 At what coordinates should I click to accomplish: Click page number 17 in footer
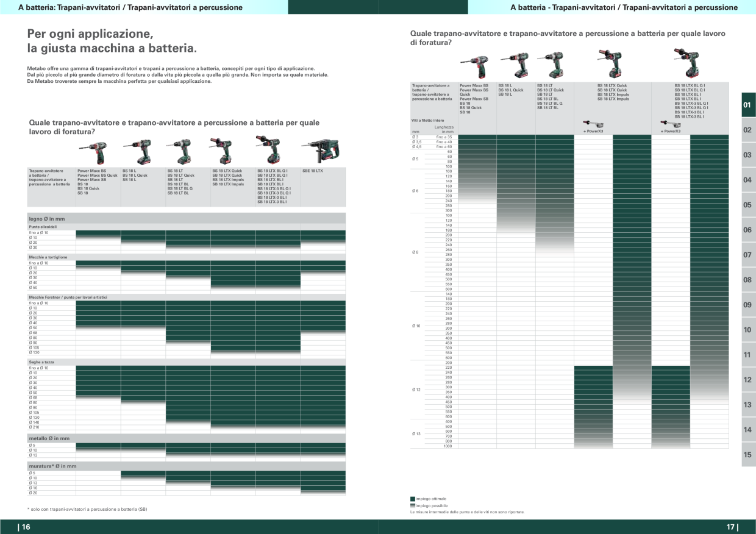(731, 527)
